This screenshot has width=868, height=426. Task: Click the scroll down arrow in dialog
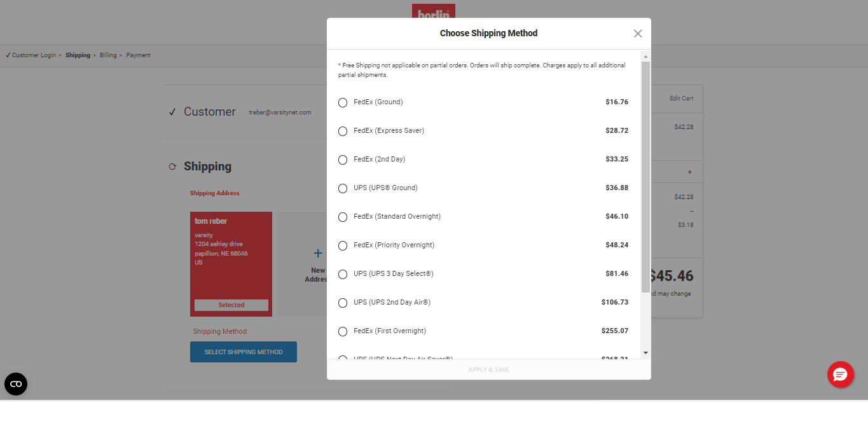point(645,352)
